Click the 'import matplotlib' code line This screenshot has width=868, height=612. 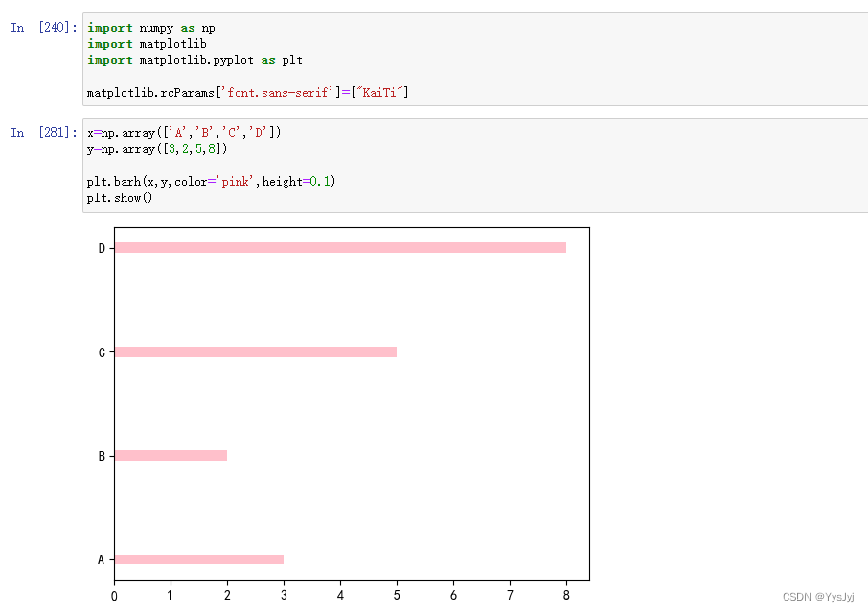147,44
